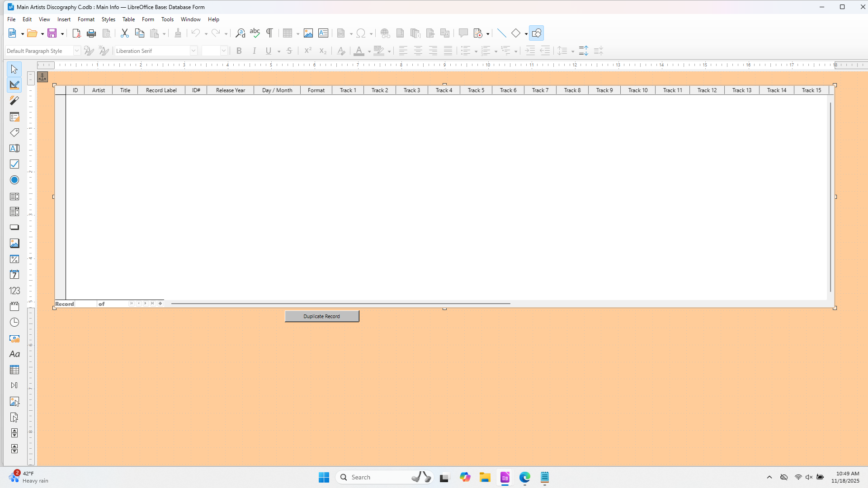This screenshot has width=868, height=488.
Task: Select the Time Field control tool
Action: click(14, 322)
